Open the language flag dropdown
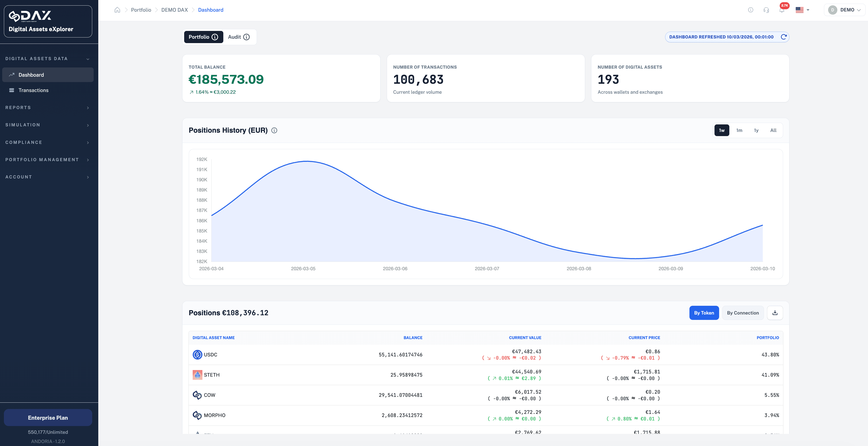868x446 pixels. [802, 10]
